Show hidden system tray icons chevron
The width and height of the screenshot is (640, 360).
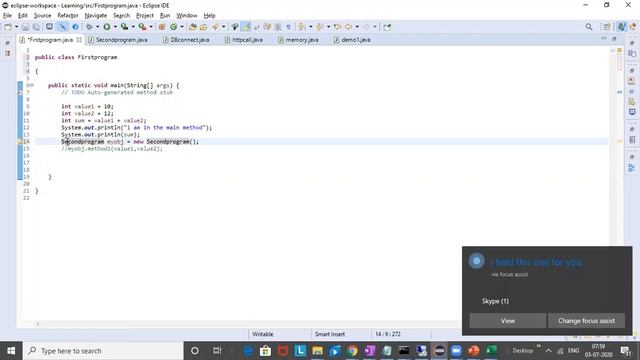click(x=548, y=351)
